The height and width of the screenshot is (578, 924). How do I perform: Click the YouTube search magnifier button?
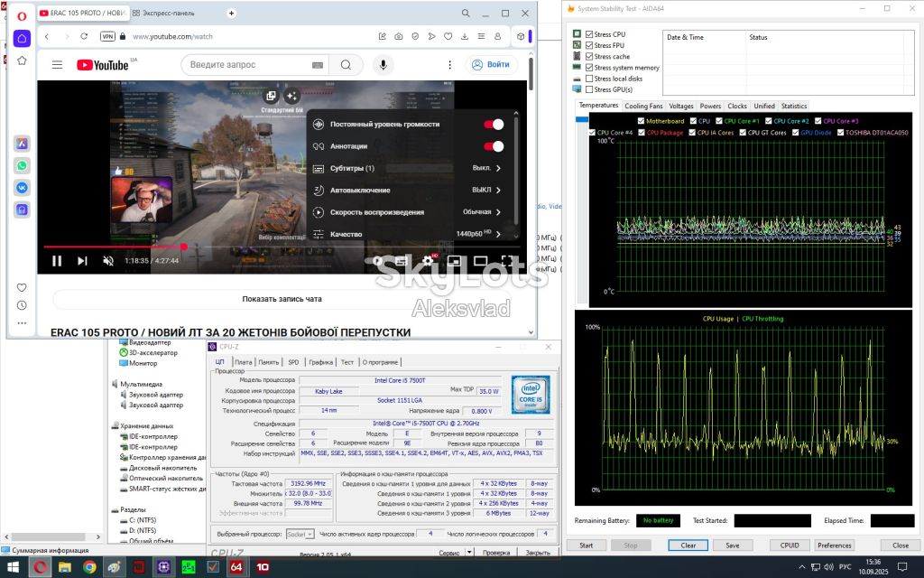[346, 65]
